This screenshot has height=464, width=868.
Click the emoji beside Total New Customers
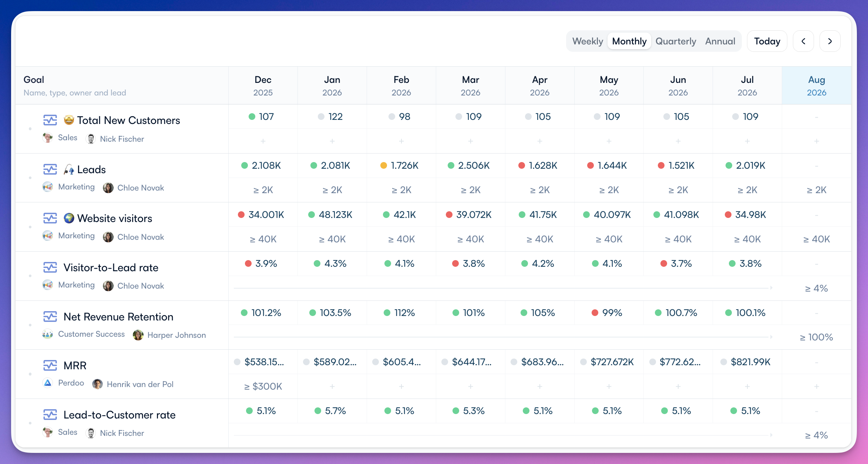click(x=69, y=120)
